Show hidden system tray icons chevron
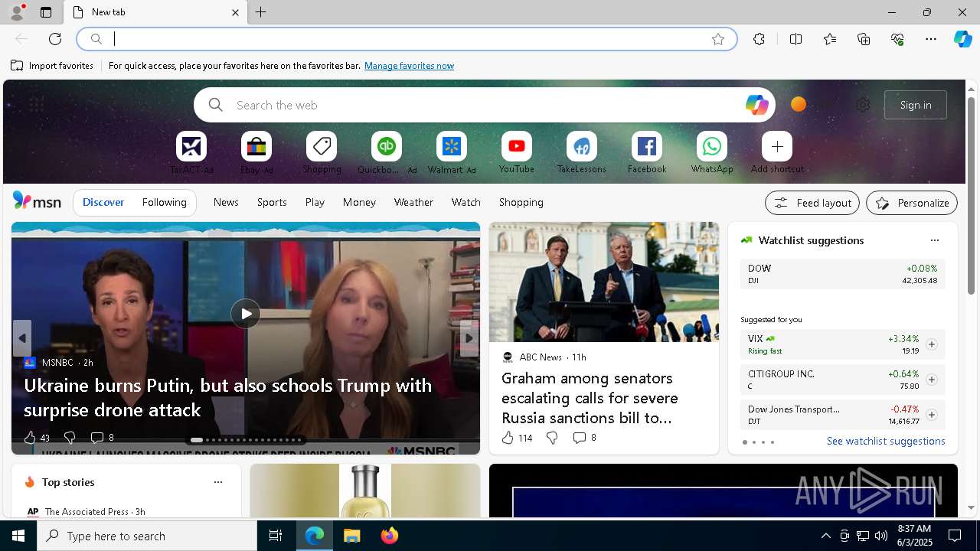This screenshot has height=551, width=980. pyautogui.click(x=826, y=536)
